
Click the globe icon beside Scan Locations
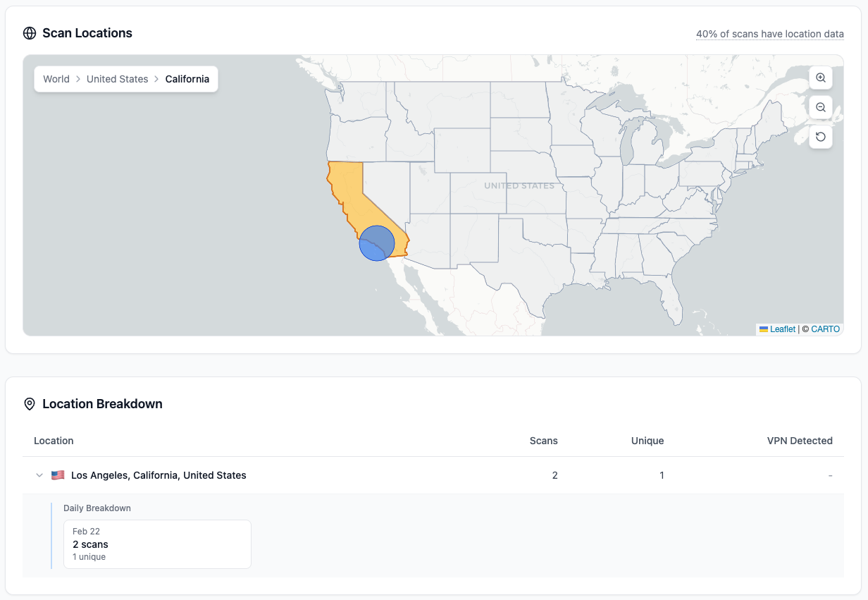[29, 33]
